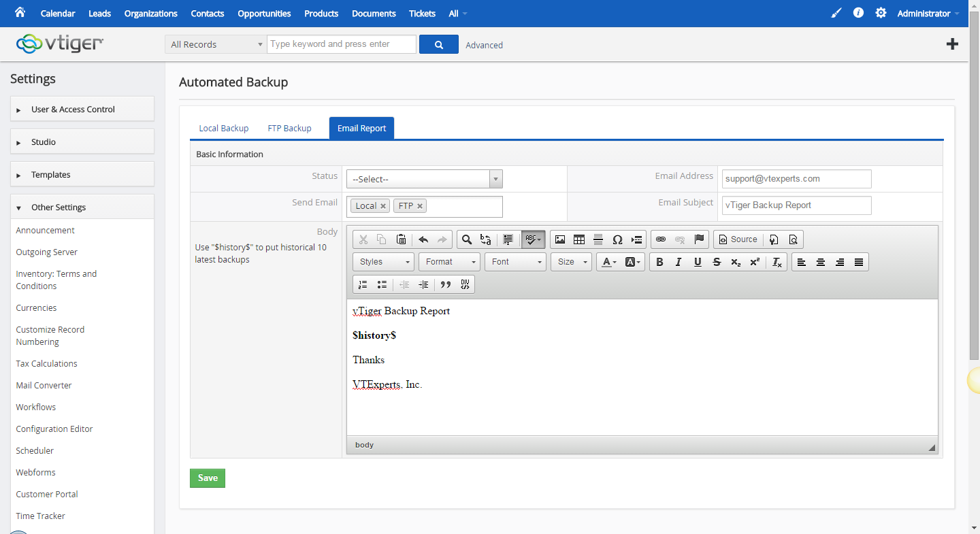This screenshot has width=980, height=534.
Task: Increase indent in the editor
Action: pyautogui.click(x=423, y=284)
